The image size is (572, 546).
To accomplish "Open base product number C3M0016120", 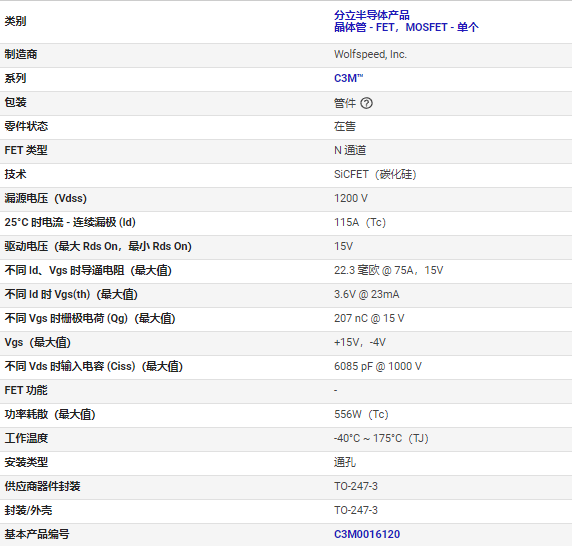I will 367,534.
